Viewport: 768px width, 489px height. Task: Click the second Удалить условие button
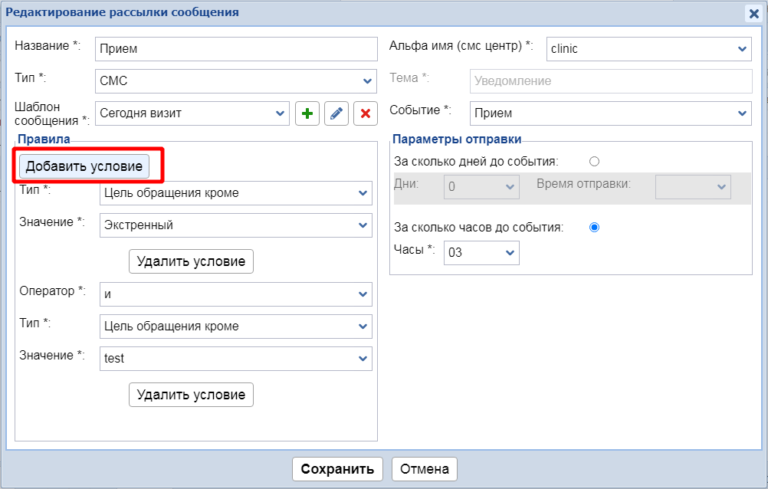click(x=191, y=395)
